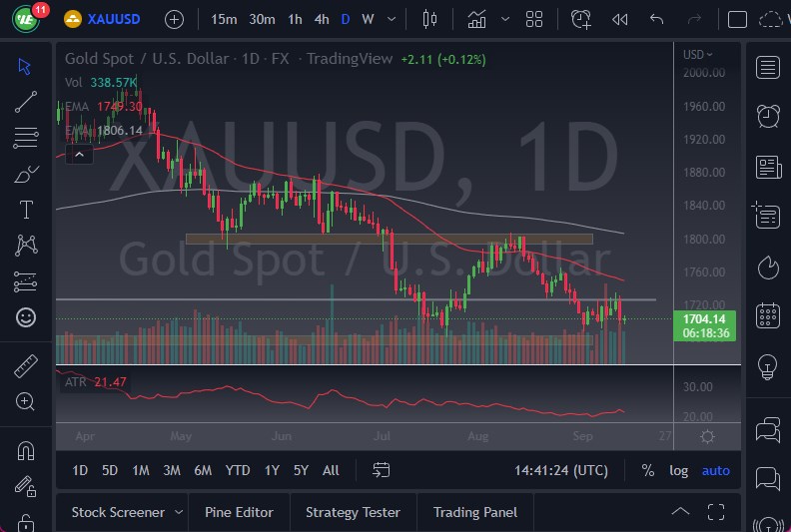This screenshot has width=791, height=532.
Task: Select the brush drawing tool
Action: (26, 174)
